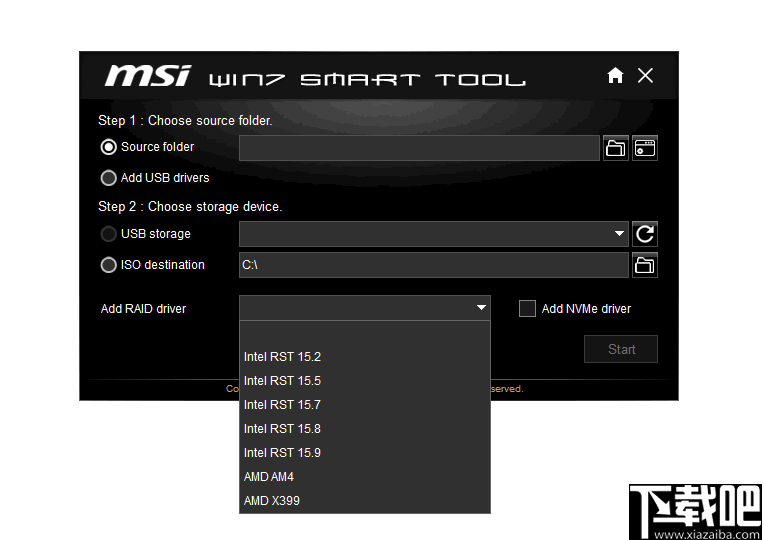
Task: Select the Add USB drivers option
Action: tap(108, 178)
